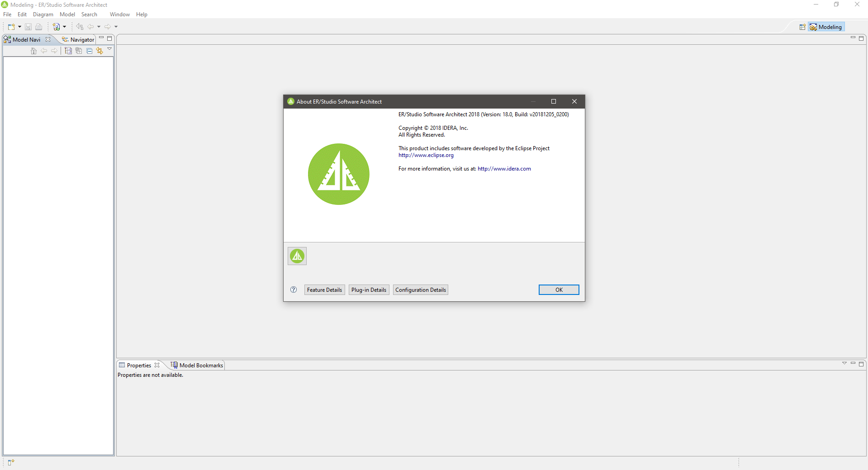Viewport: 868px width, 470px height.
Task: Maximize the Model Navigator panel
Action: 109,38
